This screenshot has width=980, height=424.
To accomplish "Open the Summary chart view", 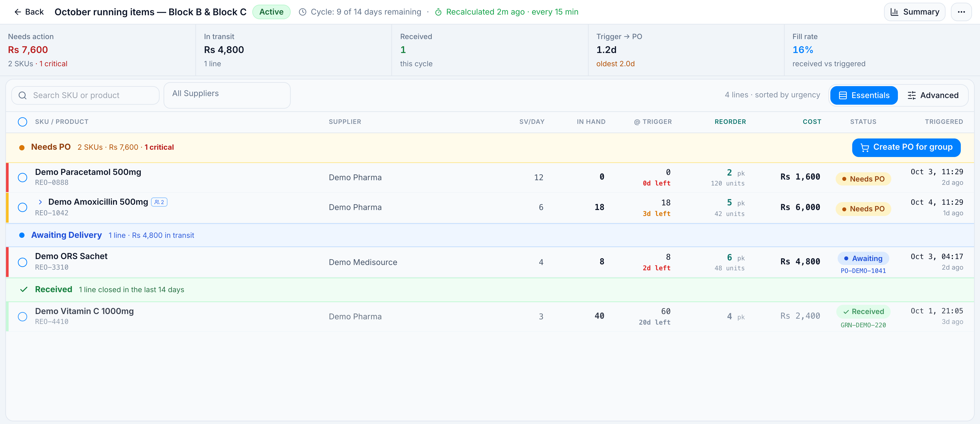I will point(915,12).
